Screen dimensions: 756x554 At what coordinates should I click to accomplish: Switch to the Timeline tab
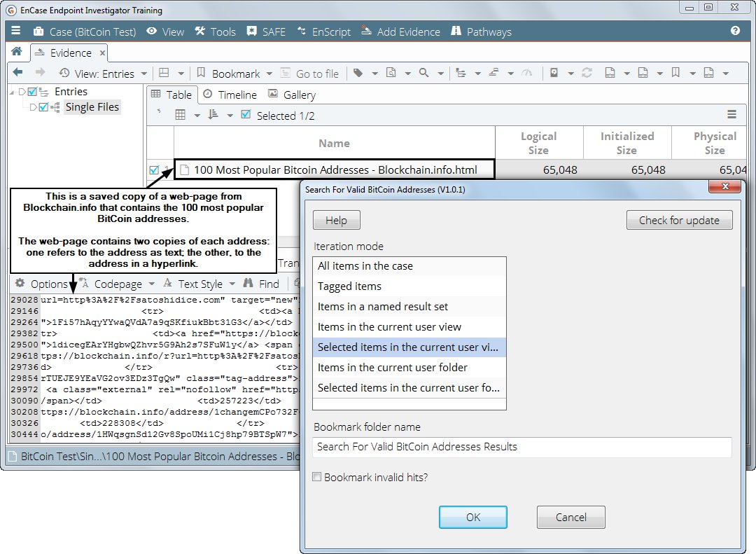230,95
